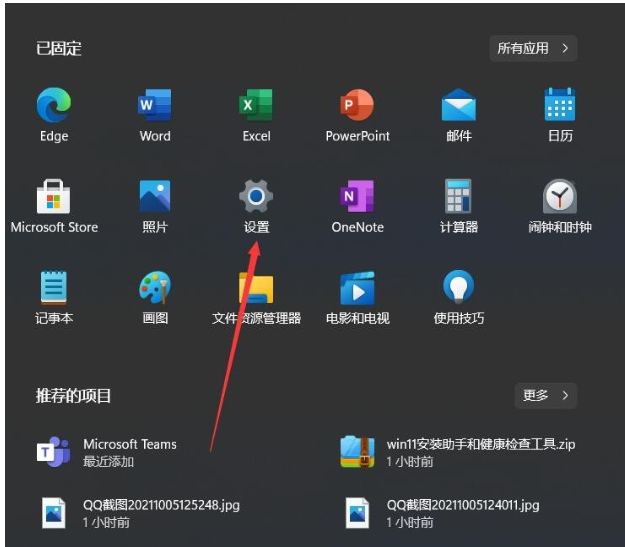625x547 pixels.
Task: Open the 画图 paint app
Action: [155, 287]
